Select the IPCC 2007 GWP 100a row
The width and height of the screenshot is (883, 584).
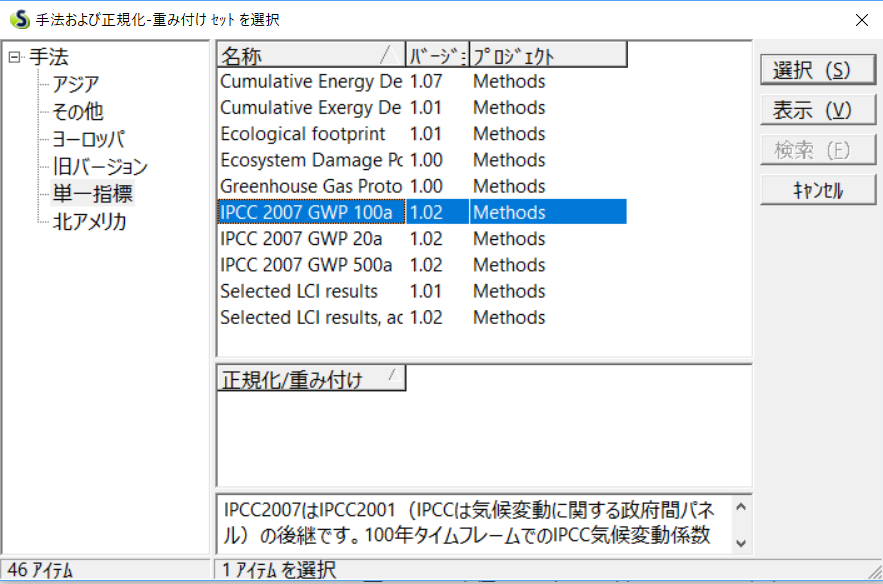click(x=422, y=212)
